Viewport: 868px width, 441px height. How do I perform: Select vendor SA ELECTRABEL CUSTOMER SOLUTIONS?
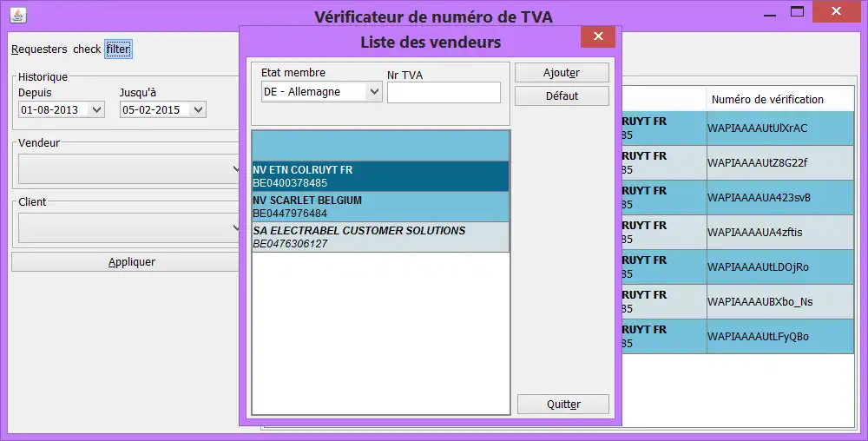[x=380, y=237]
